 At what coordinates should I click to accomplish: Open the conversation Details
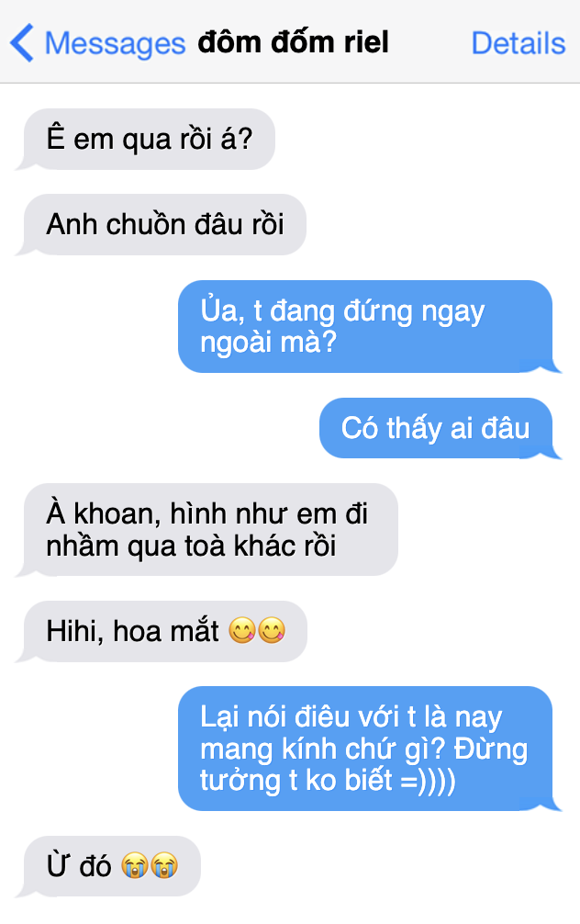point(519,43)
